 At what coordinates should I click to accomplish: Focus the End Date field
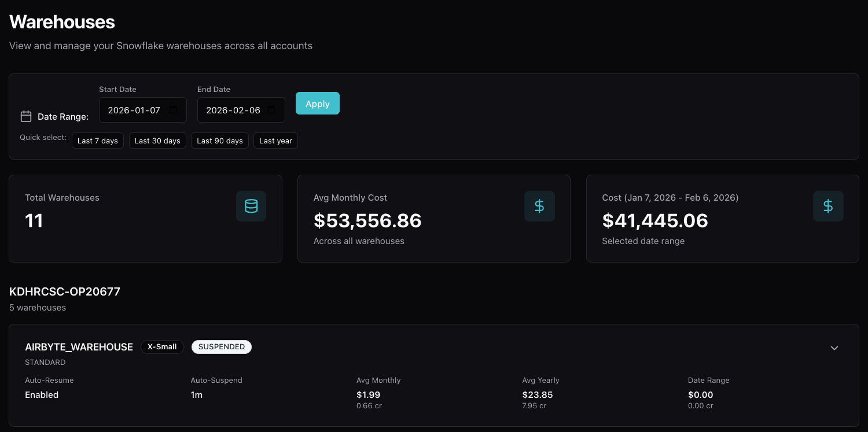233,110
